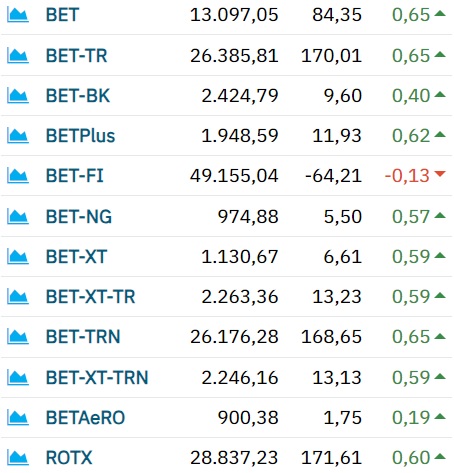Open the ROTX index link

click(69, 458)
